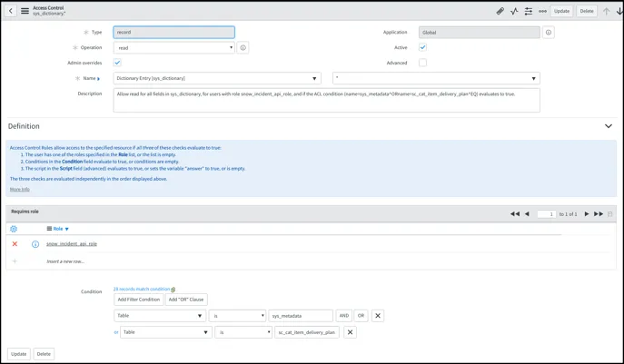This screenshot has width=624, height=364.
Task: Click the Insert a new row text
Action: [x=65, y=261]
